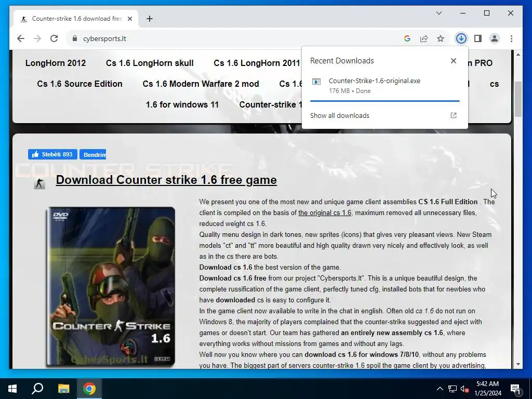Reload the cybersports.lt page
Viewport: 532px width, 399px height.
pos(54,38)
